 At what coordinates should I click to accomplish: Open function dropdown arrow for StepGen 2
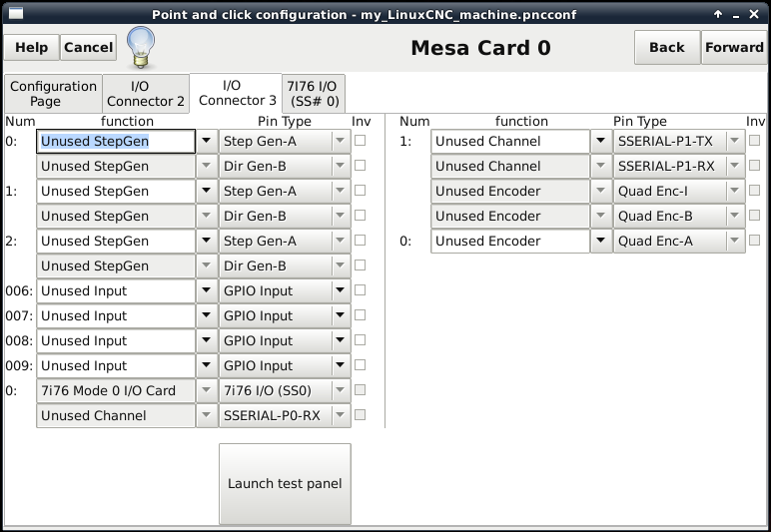click(207, 242)
